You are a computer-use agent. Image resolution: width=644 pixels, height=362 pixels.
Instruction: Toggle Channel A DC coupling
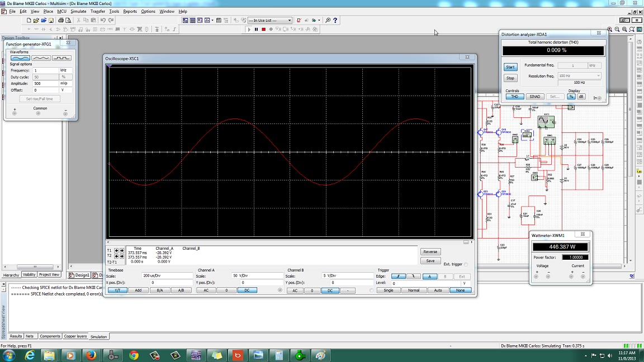[247, 290]
